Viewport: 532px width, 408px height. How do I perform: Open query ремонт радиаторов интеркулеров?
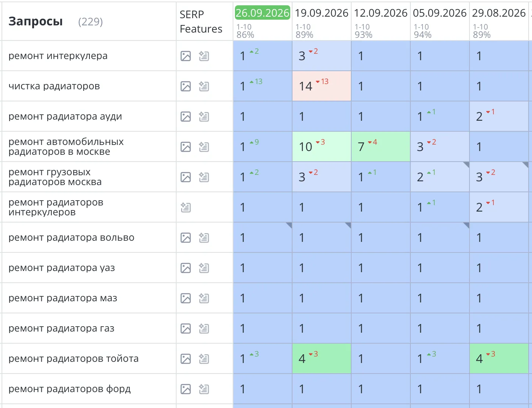(56, 207)
